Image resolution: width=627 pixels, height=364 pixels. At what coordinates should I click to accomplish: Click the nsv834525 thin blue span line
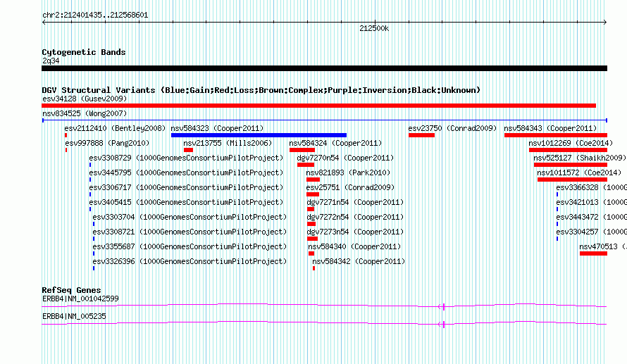pyautogui.click(x=325, y=120)
